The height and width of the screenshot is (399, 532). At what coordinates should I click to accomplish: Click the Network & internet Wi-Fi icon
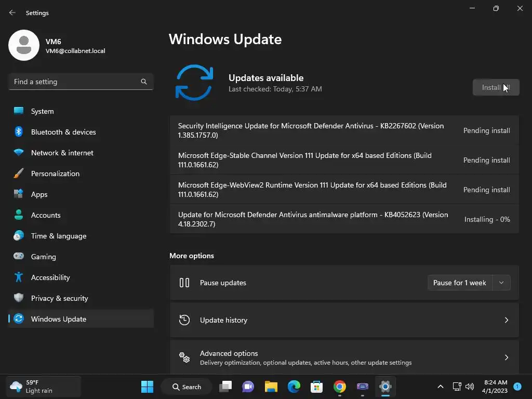(19, 152)
